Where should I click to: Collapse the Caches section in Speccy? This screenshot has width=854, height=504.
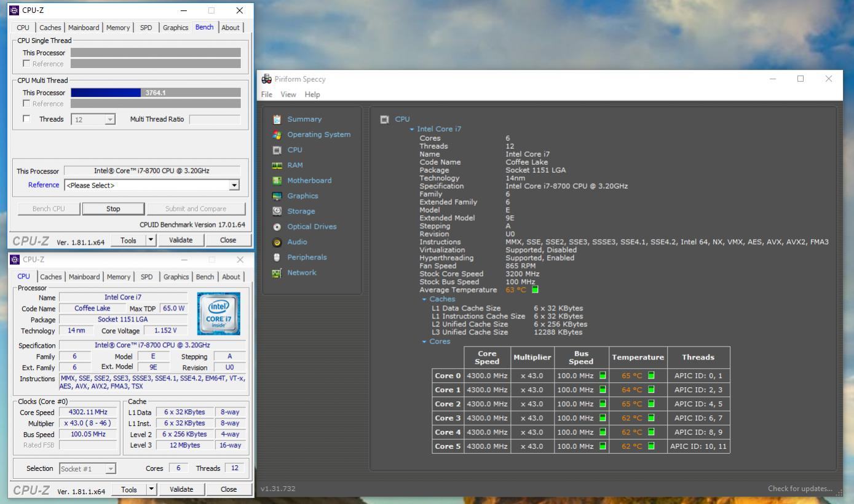pos(424,299)
